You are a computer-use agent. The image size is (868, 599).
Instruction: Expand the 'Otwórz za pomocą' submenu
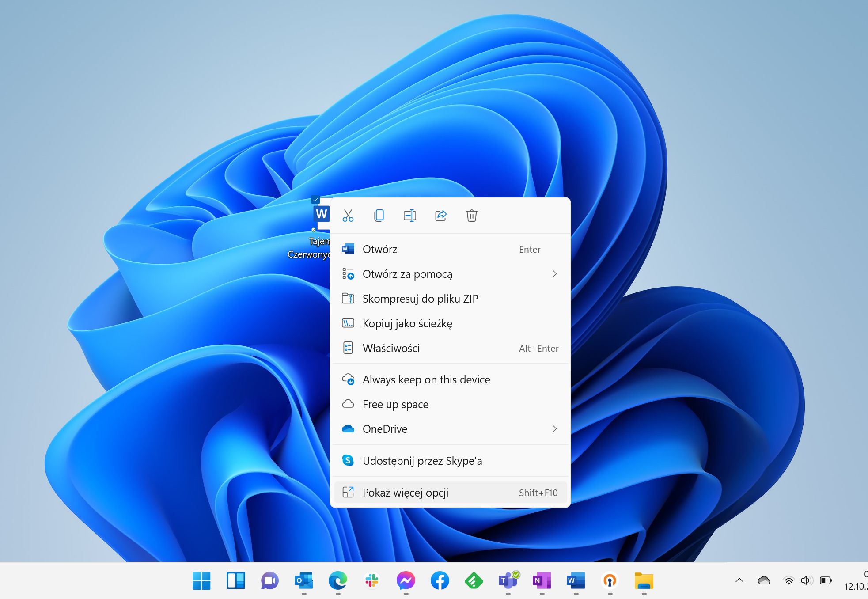pos(407,274)
